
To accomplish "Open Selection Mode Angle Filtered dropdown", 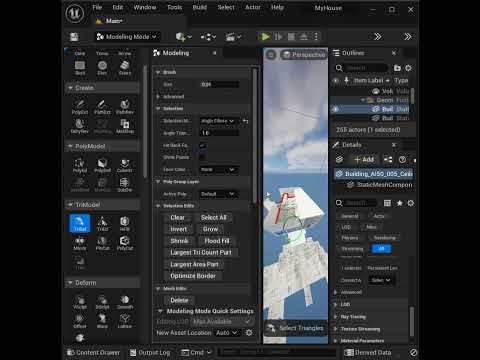I will pos(218,121).
